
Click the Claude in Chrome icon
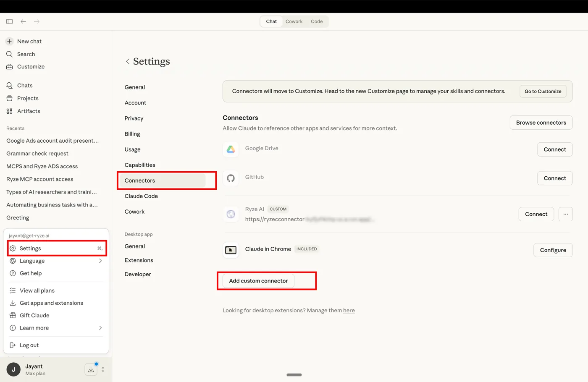pos(231,250)
